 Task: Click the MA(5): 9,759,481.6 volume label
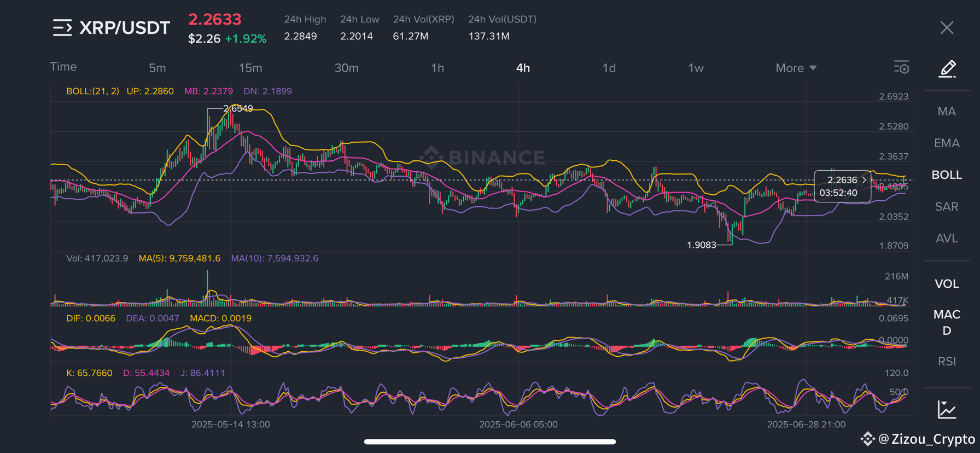(179, 258)
